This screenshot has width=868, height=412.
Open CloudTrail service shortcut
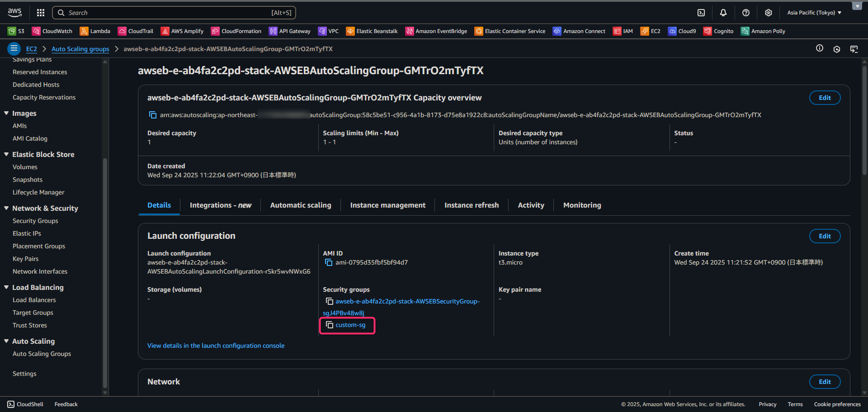[x=136, y=31]
